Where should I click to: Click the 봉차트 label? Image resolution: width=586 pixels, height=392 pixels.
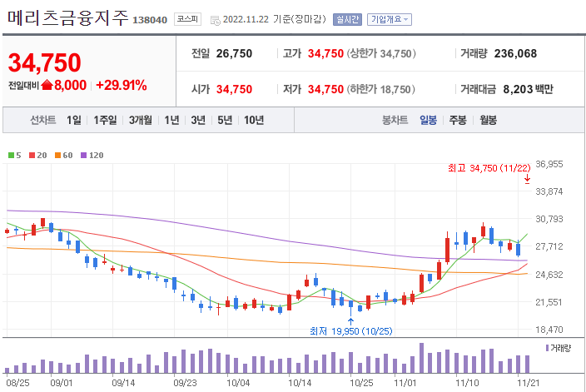click(x=395, y=120)
